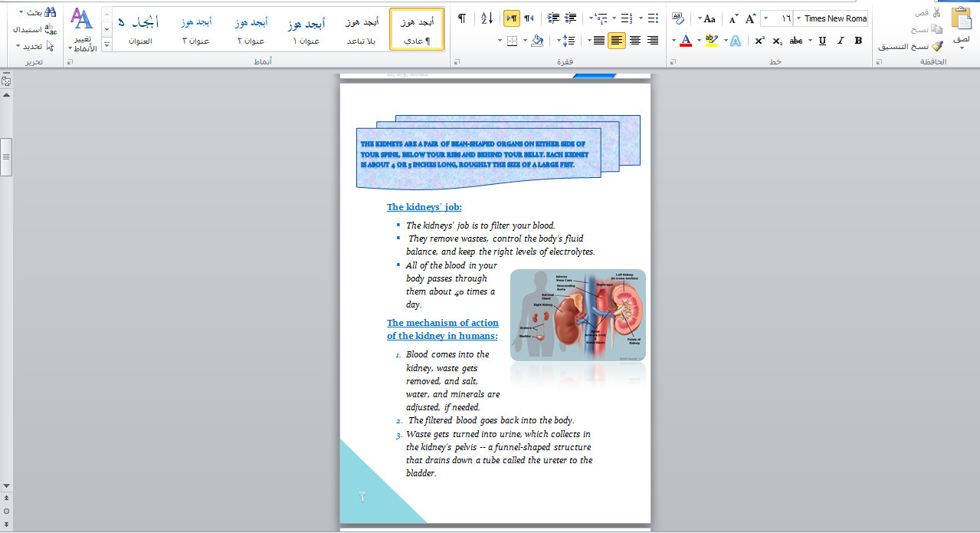Apply strikethrough with the abc icon
This screenshot has width=980, height=533.
[796, 41]
